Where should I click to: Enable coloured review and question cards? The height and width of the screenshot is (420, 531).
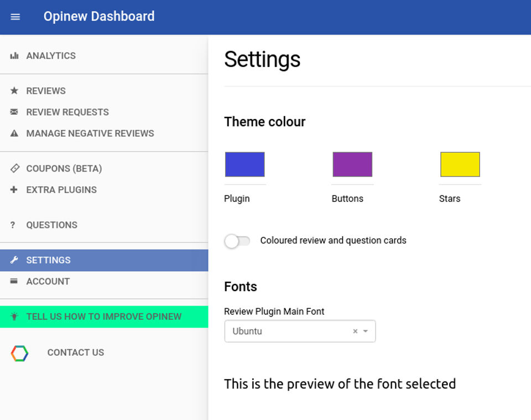pos(237,241)
